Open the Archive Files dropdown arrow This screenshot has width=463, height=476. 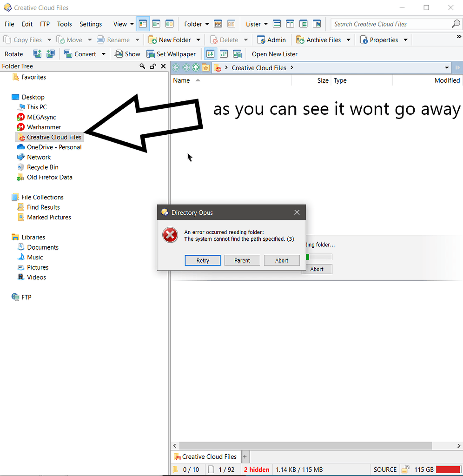[348, 40]
